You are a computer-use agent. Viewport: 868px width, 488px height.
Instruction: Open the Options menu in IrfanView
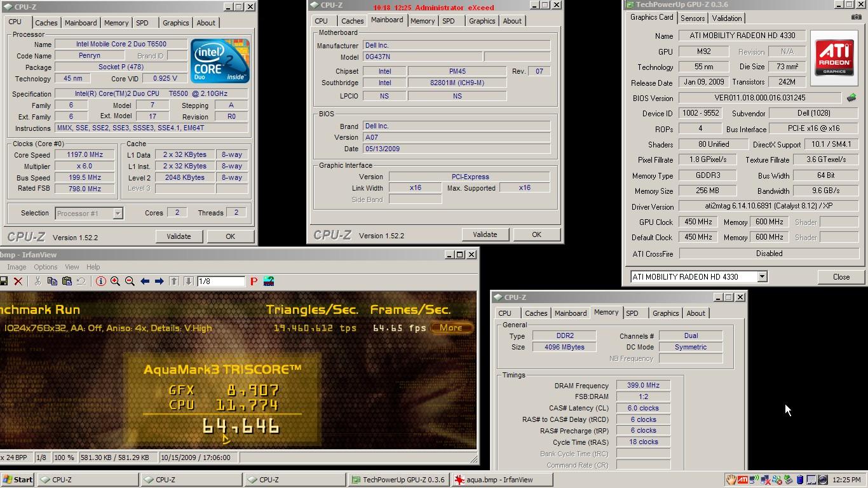46,267
